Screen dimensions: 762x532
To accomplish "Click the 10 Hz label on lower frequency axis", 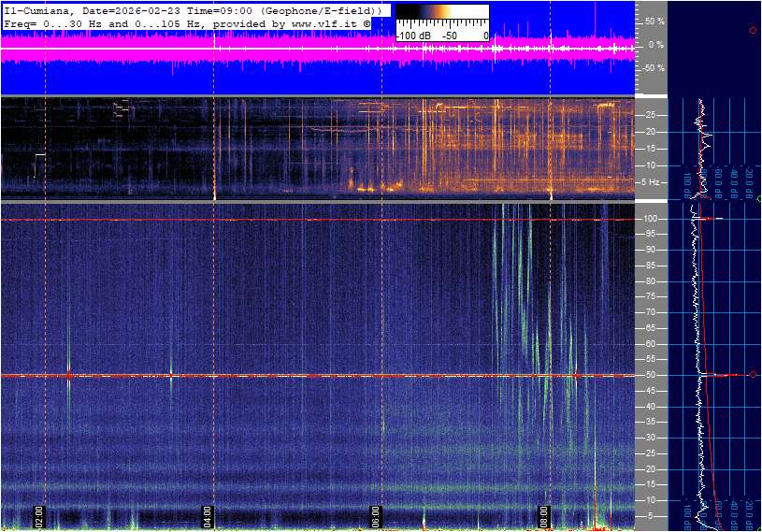I will [651, 500].
